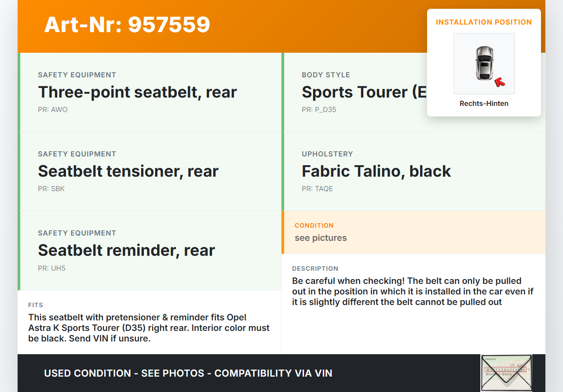Click the Fabric Talino, black upholstery title
The image size is (563, 392).
click(376, 171)
